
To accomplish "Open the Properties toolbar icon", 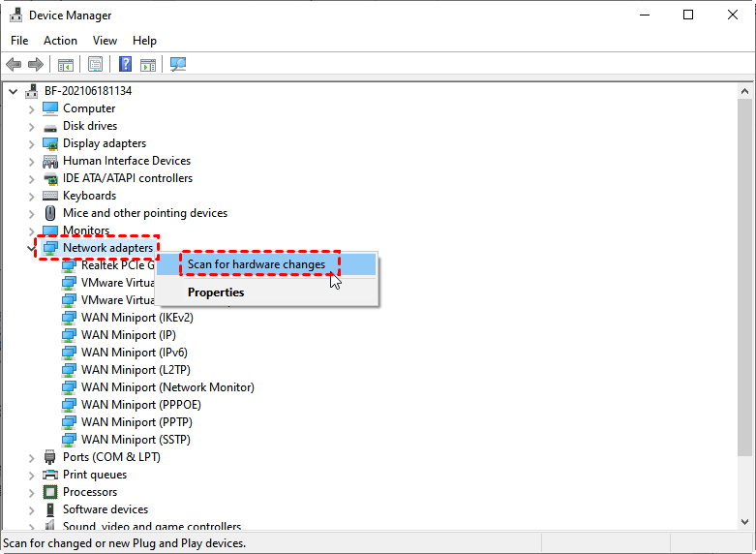I will (x=95, y=64).
